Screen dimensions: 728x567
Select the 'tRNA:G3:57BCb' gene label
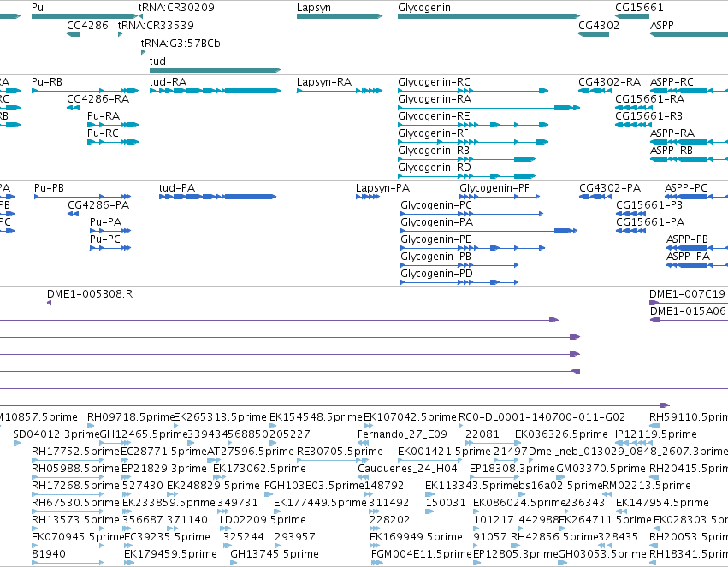[x=181, y=44]
